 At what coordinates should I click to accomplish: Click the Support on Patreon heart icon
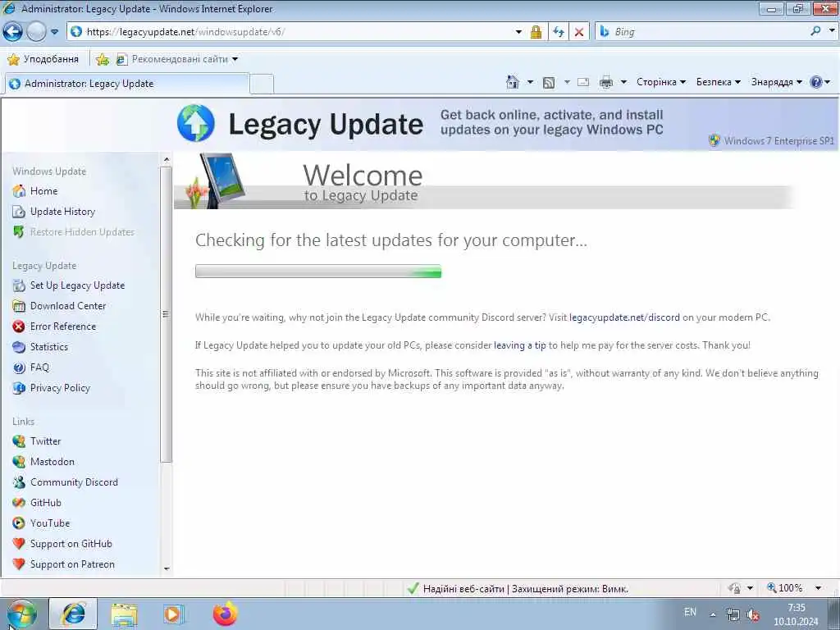click(19, 564)
